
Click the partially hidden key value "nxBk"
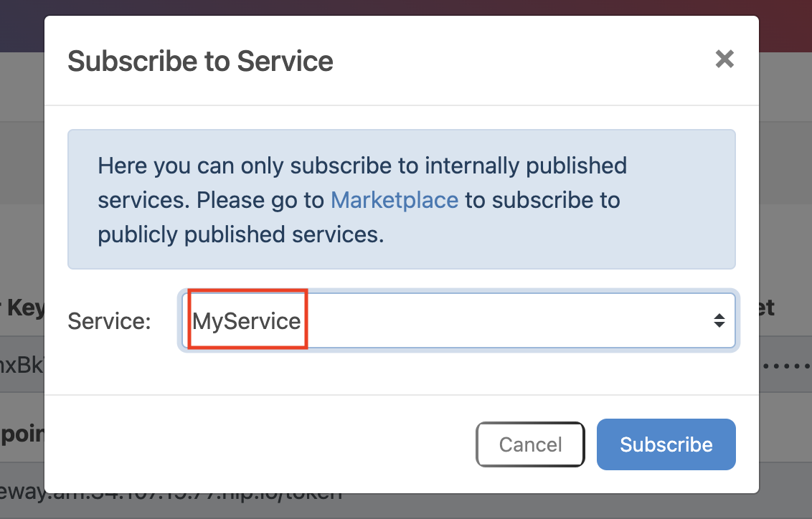coord(22,364)
